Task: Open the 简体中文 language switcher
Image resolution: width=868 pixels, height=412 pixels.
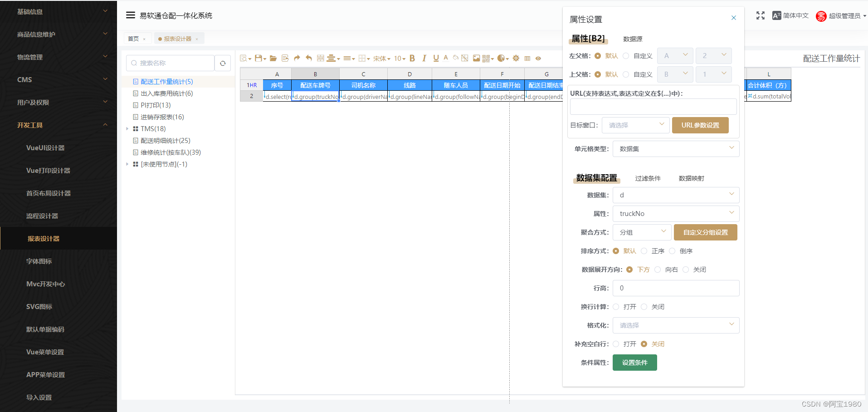Action: (790, 15)
